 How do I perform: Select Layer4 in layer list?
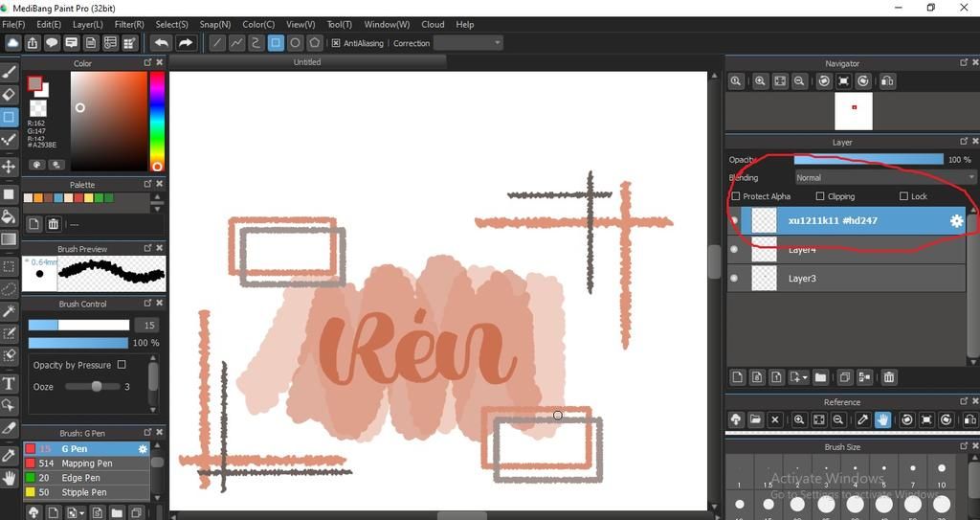846,249
